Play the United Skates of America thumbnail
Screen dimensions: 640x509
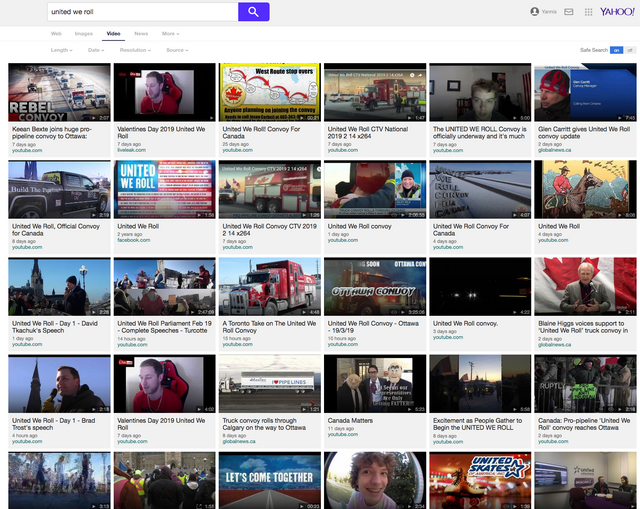(480, 480)
